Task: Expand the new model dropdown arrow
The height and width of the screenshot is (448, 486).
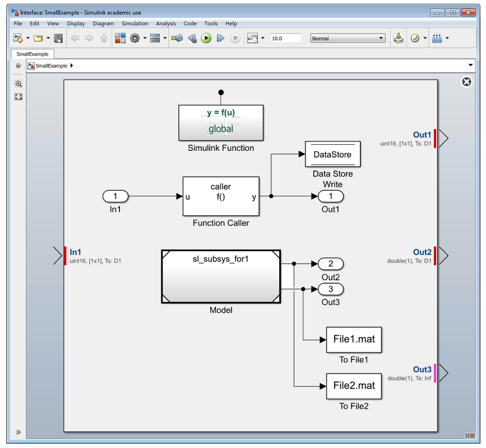Action: click(x=28, y=38)
